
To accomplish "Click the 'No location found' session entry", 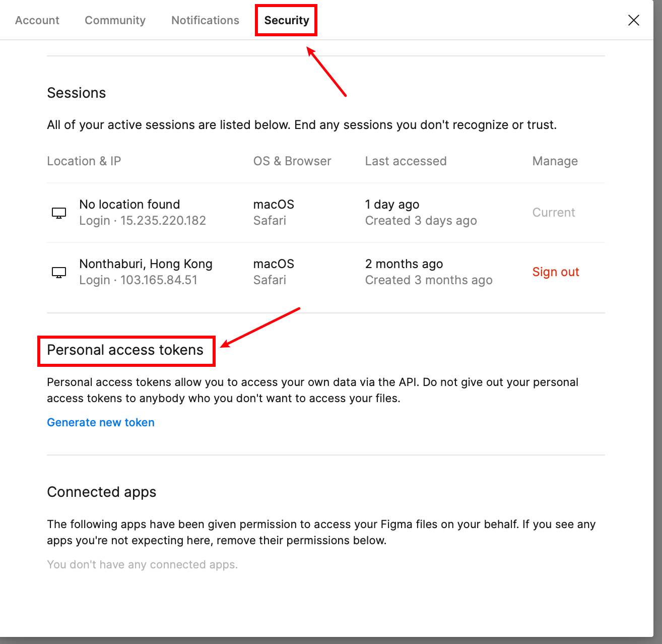I will click(x=129, y=205).
